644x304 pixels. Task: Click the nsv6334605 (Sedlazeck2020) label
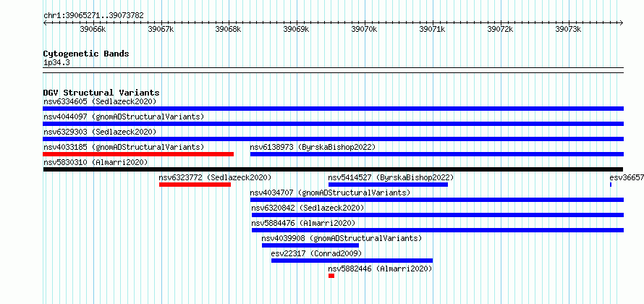click(100, 101)
